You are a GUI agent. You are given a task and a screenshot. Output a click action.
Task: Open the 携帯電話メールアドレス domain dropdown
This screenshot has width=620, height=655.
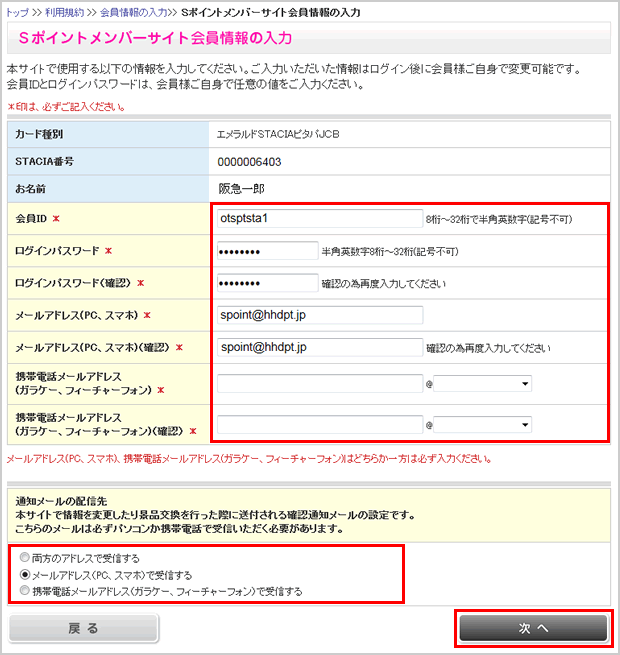[x=482, y=383]
